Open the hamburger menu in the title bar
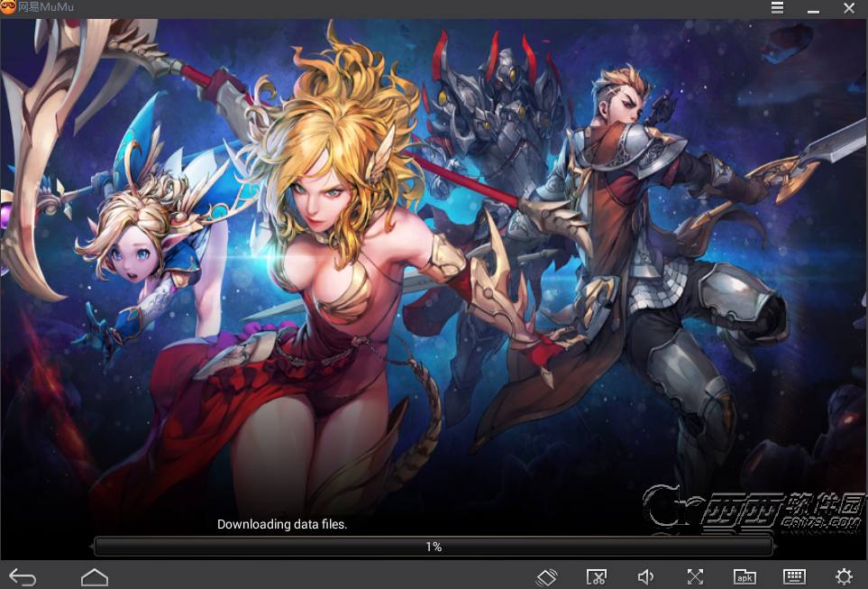The image size is (868, 589). (777, 8)
